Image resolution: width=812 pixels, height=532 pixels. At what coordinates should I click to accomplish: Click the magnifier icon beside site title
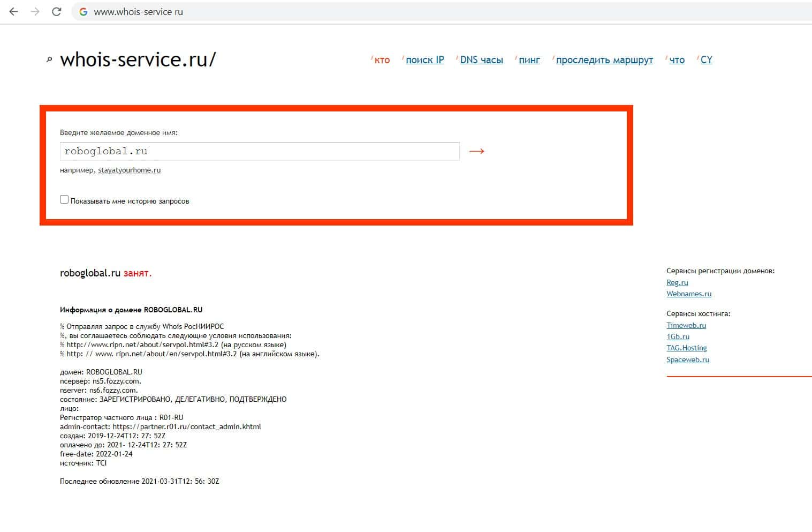49,60
